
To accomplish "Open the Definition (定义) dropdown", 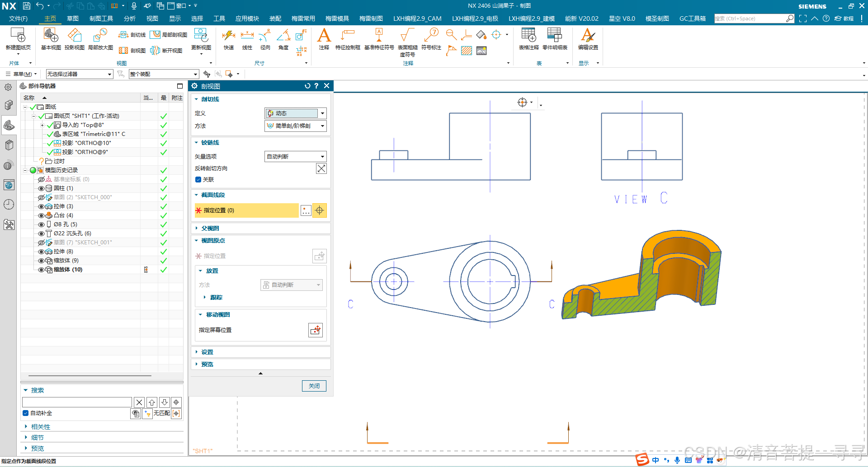I will [295, 113].
